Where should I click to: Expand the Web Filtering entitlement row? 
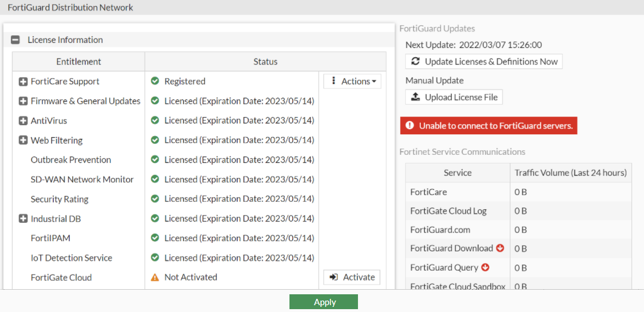23,140
